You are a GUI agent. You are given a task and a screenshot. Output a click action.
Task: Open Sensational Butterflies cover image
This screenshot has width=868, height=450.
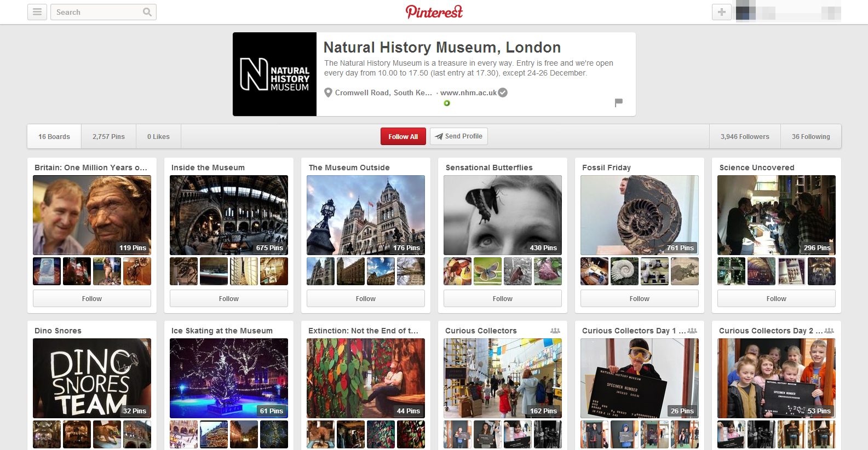tap(503, 215)
